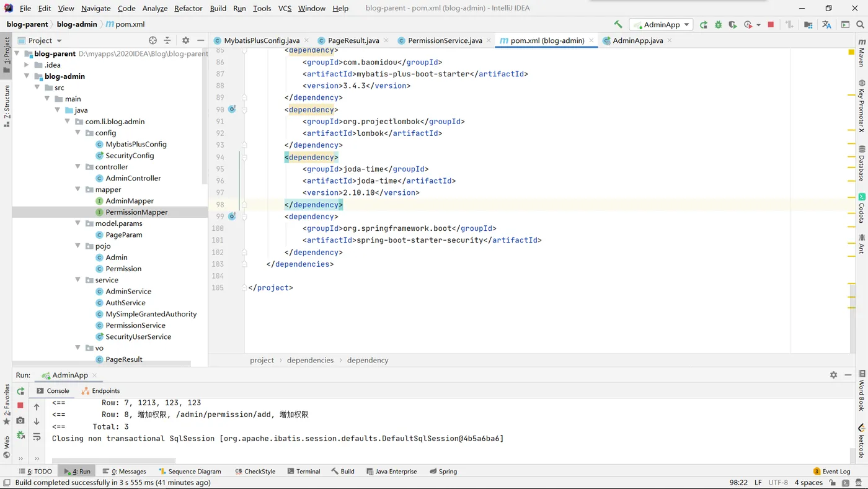Open Project panel settings gear
The height and width of the screenshot is (489, 868).
click(x=185, y=40)
